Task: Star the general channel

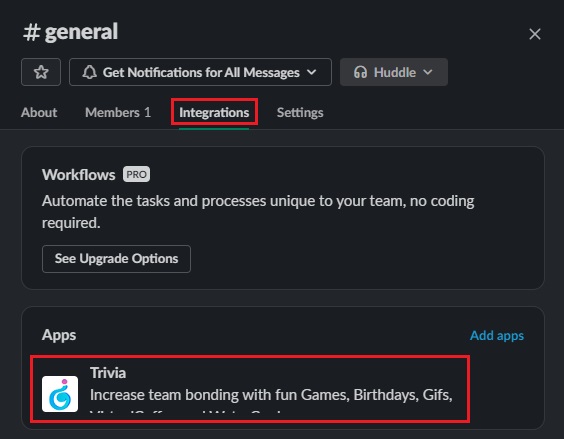Action: 41,72
